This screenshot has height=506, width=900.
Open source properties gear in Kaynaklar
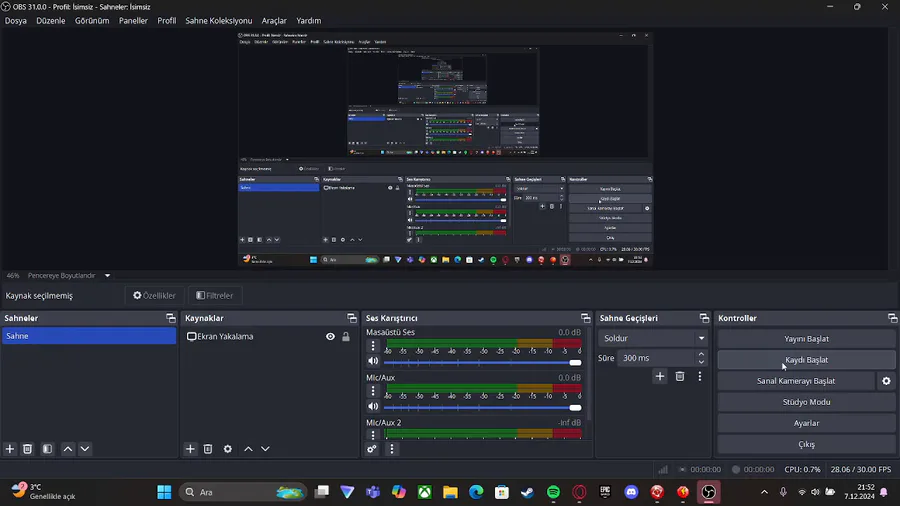(228, 449)
